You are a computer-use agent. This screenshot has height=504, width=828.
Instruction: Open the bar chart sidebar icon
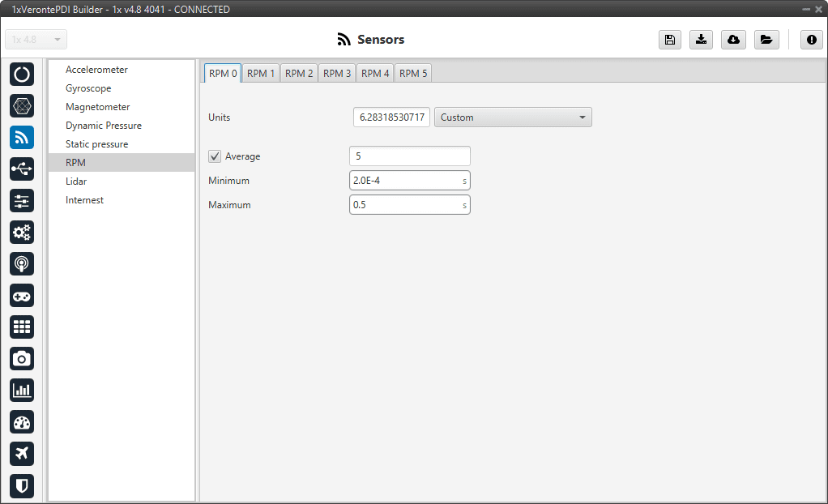22,390
